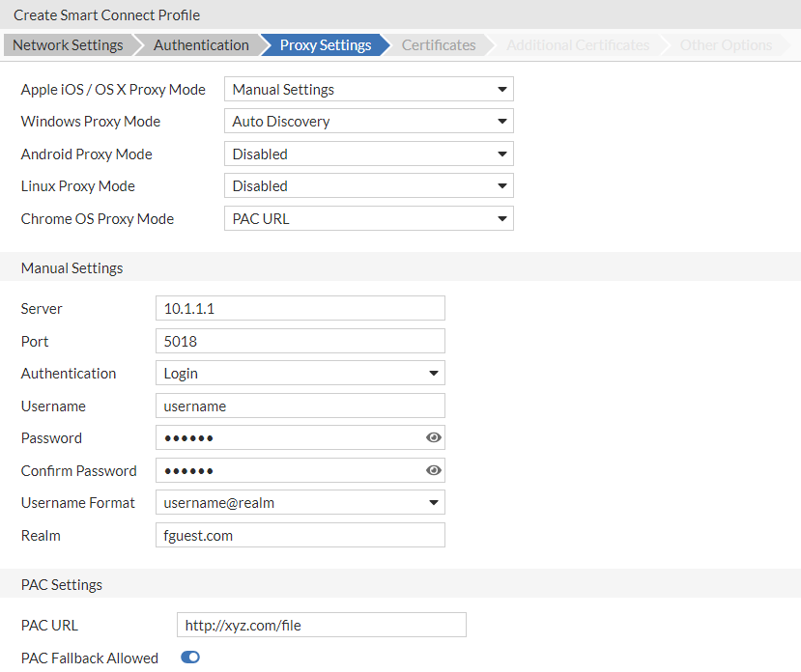Jump to the Certificates step
The height and width of the screenshot is (672, 801).
(439, 45)
